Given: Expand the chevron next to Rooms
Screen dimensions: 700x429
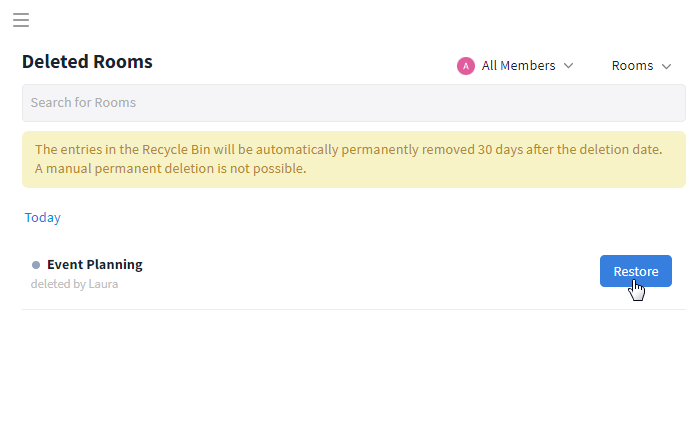Looking at the screenshot, I should click(x=667, y=67).
